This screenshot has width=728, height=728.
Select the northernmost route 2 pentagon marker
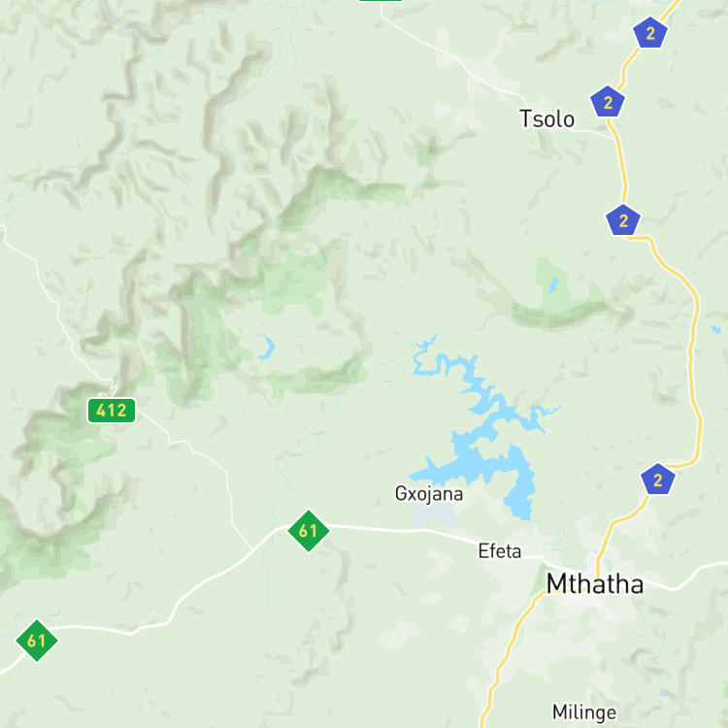[650, 33]
